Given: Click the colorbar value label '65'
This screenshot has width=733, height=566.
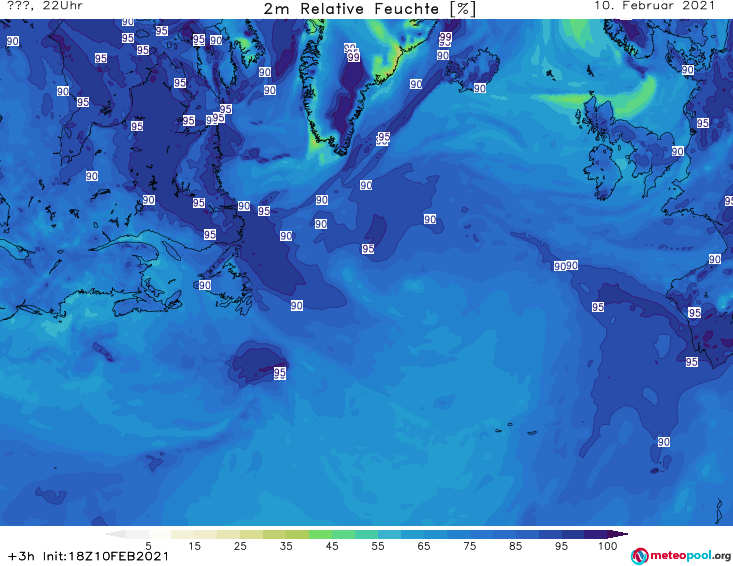Looking at the screenshot, I should [424, 546].
